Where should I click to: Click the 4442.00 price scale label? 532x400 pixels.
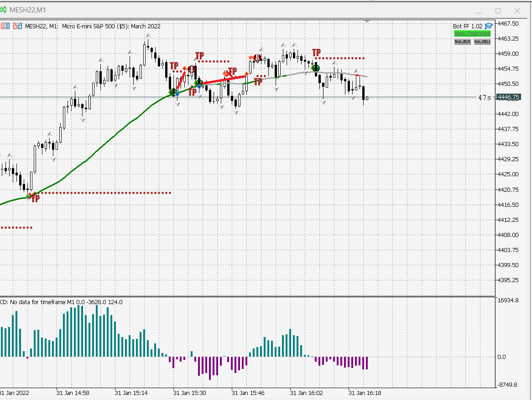[x=508, y=114]
